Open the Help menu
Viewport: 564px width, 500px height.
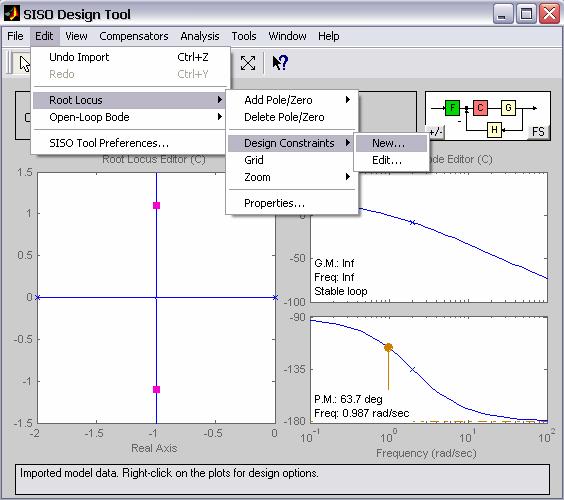click(328, 36)
